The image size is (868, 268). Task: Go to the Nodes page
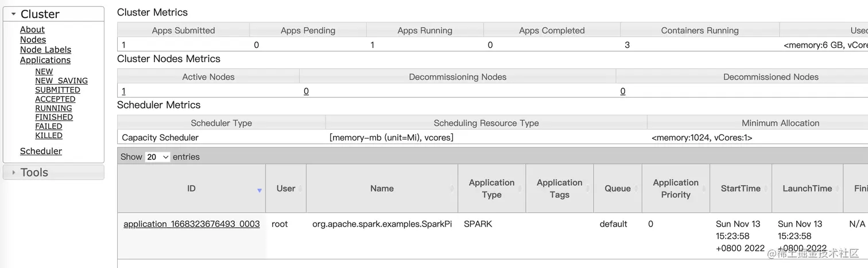[x=33, y=40]
